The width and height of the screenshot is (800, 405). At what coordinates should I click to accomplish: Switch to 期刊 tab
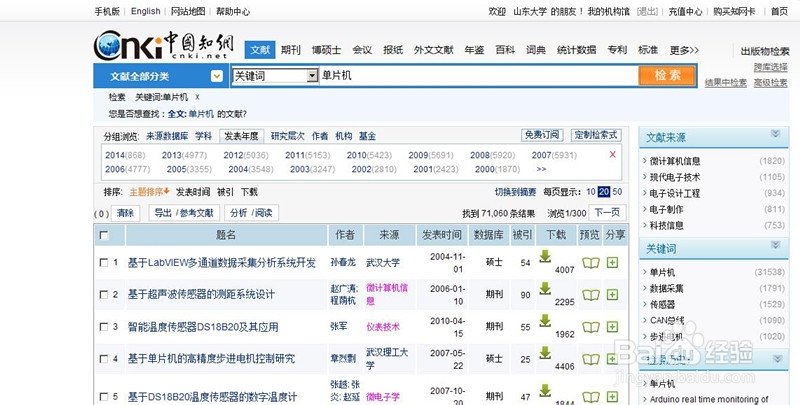pyautogui.click(x=291, y=50)
